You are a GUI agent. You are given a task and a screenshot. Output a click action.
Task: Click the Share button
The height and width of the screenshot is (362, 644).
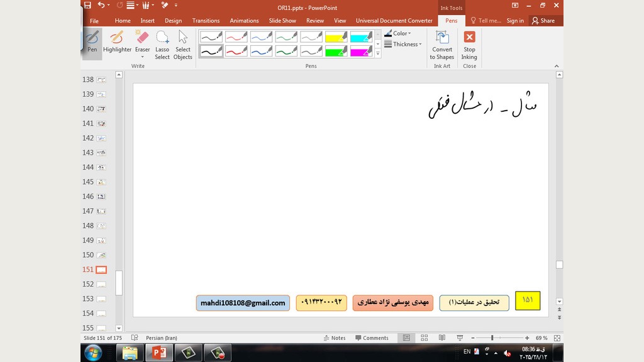[543, 21]
